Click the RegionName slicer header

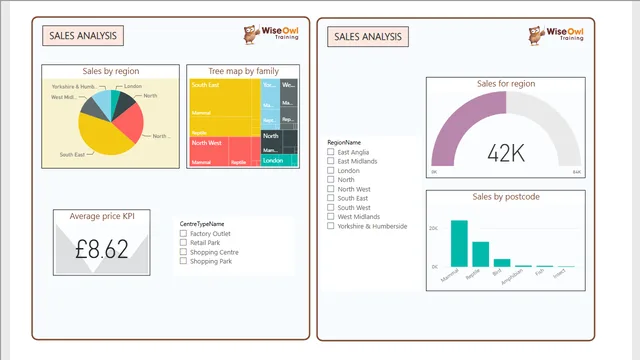[344, 142]
